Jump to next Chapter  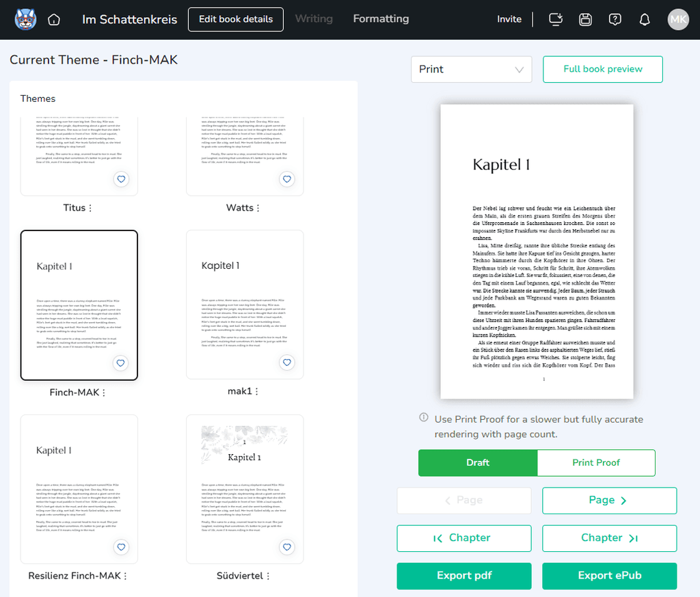click(609, 538)
